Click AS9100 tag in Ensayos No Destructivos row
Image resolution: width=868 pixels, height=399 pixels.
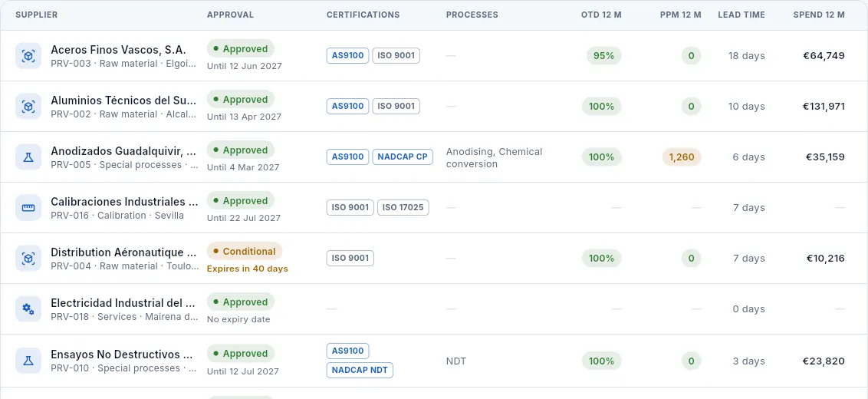click(x=347, y=351)
